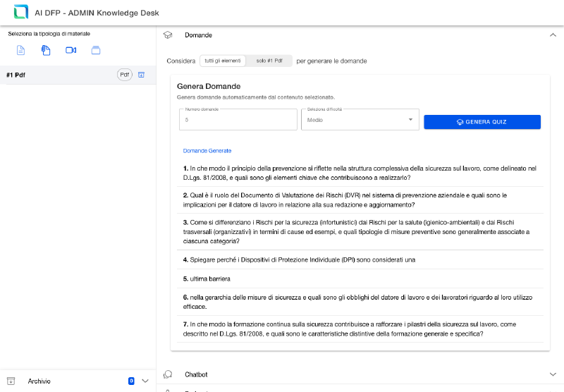The width and height of the screenshot is (564, 392).
Task: Click the Numero domande input field
Action: (238, 120)
